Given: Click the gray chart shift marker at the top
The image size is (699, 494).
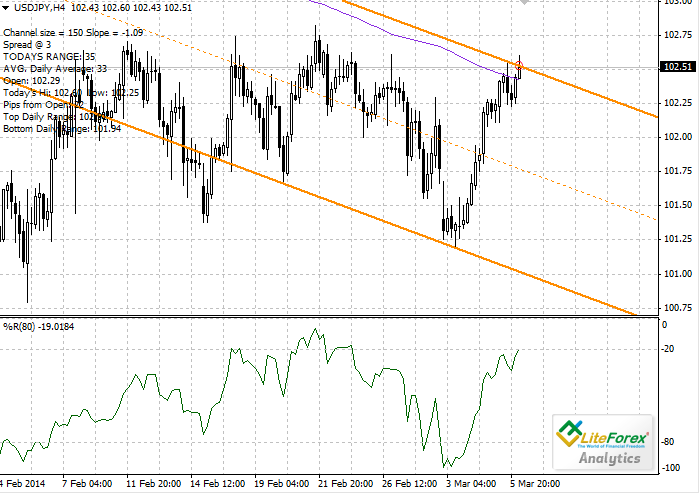Looking at the screenshot, I should (524, 2).
